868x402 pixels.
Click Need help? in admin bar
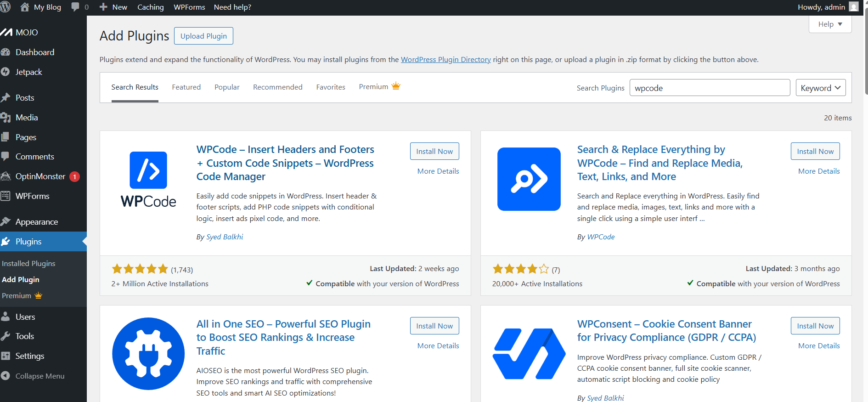click(232, 7)
